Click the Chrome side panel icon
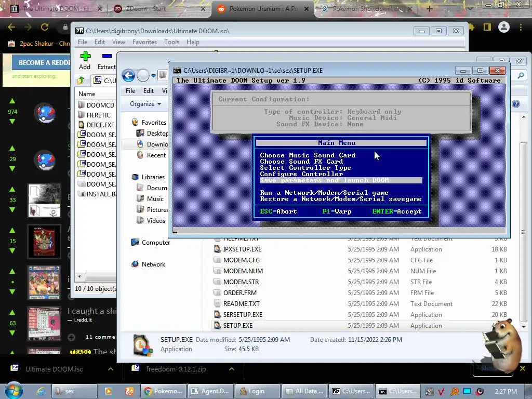 487,27
